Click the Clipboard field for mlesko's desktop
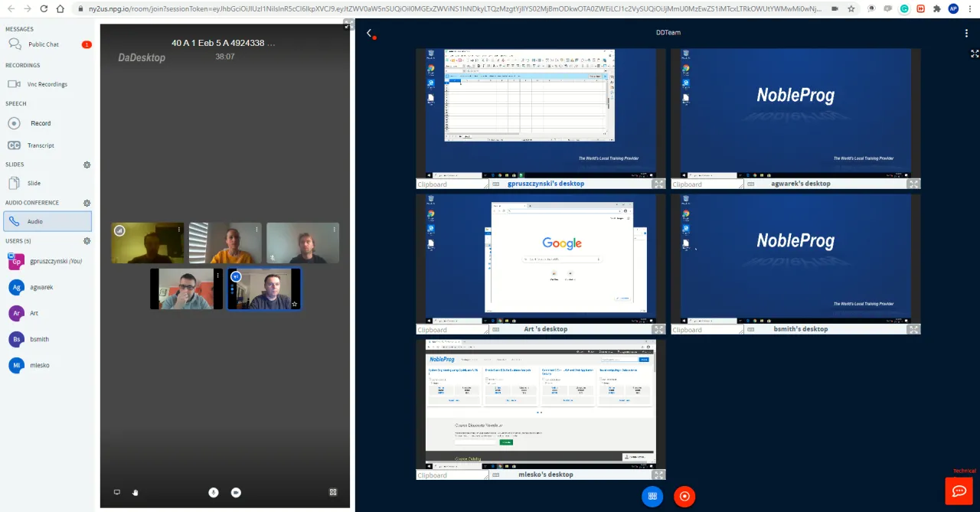Screen dimensions: 980x512 click(450, 475)
